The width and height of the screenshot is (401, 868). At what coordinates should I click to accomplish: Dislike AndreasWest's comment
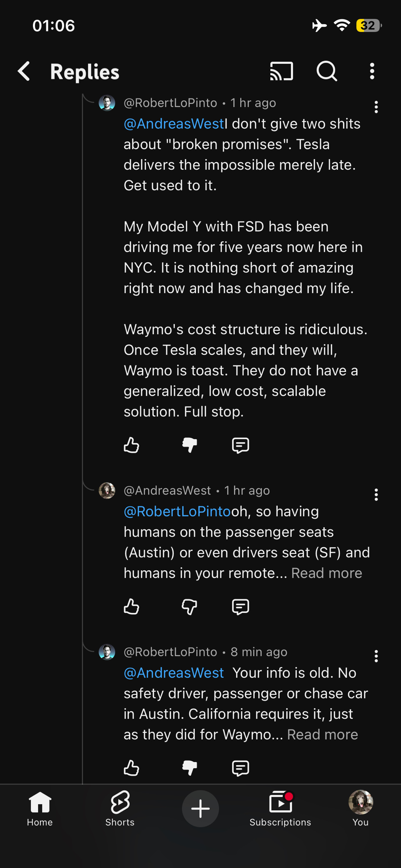click(x=190, y=607)
